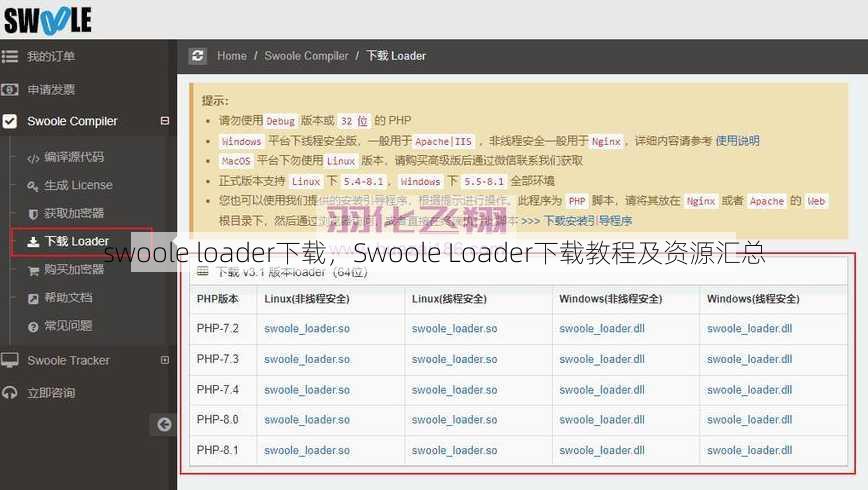This screenshot has width=868, height=490.
Task: Go to 编译源代码 page
Action: coord(74,157)
